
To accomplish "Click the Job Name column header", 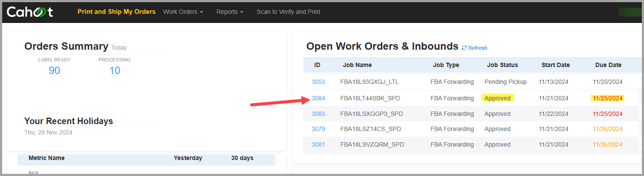I will click(357, 65).
